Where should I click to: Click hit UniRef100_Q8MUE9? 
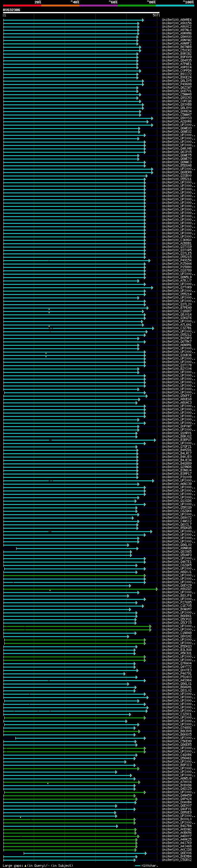(x=177, y=812)
